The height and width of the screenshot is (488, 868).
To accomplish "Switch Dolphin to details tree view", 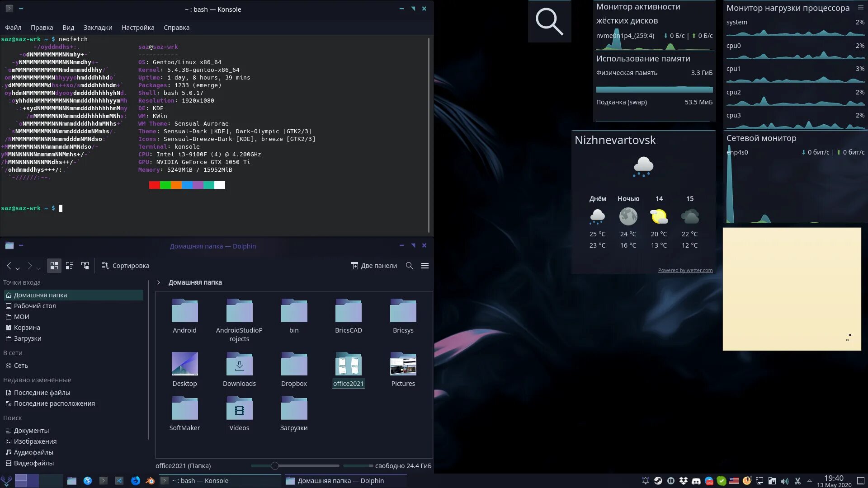I will (85, 266).
